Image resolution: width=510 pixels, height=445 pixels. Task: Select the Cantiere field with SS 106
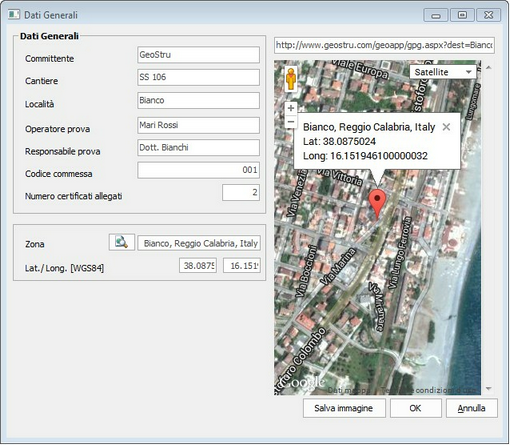(198, 77)
